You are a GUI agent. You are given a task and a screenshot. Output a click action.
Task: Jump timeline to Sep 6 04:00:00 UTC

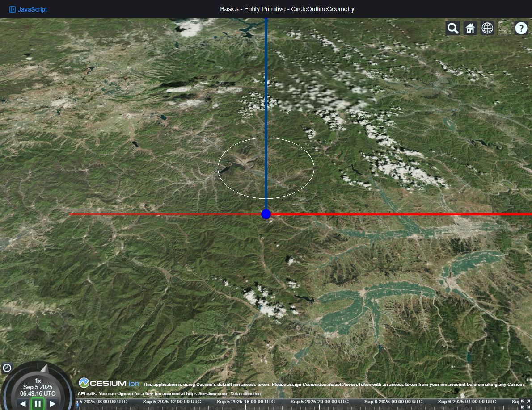pyautogui.click(x=467, y=402)
